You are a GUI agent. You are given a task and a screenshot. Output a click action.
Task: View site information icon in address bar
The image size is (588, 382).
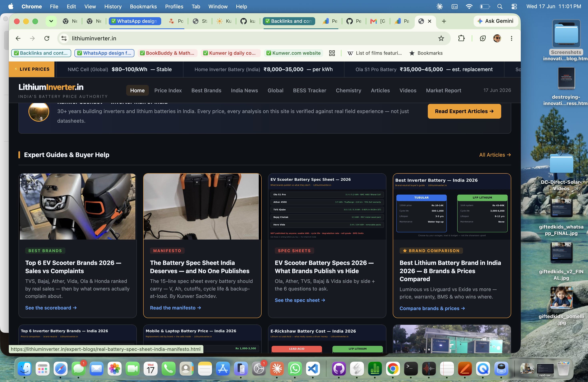tap(64, 38)
